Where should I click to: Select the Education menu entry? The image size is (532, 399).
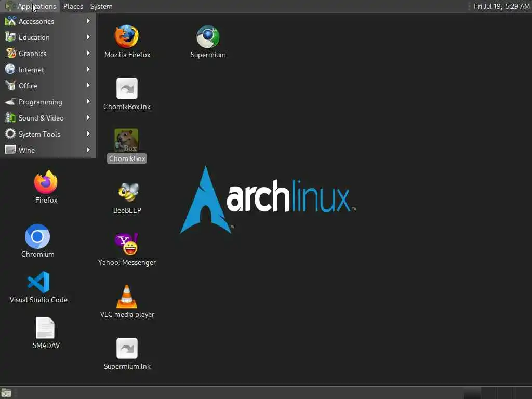[48, 37]
